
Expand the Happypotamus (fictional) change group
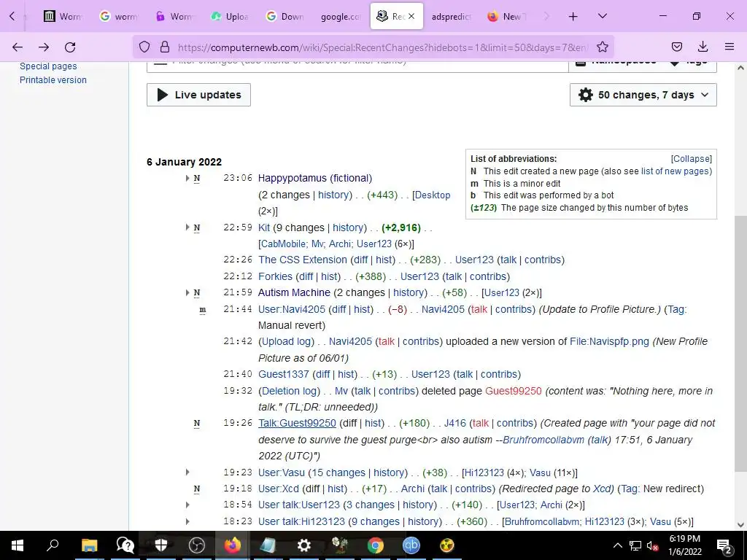click(187, 178)
